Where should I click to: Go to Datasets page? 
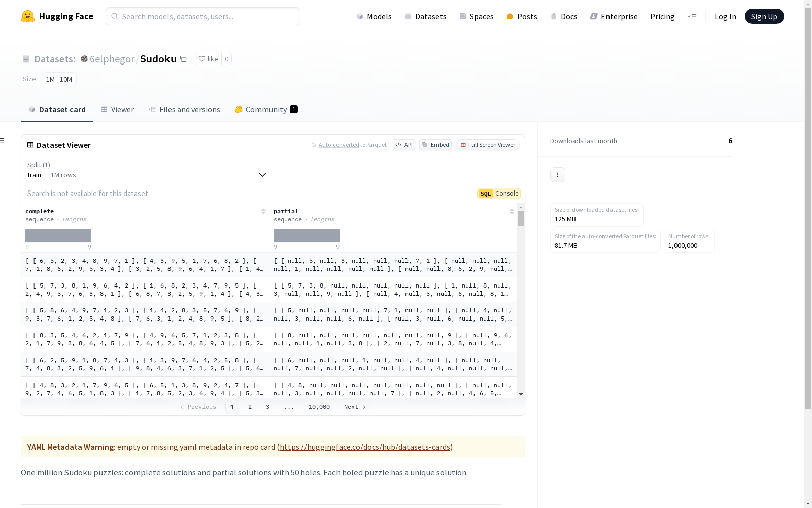pyautogui.click(x=425, y=16)
